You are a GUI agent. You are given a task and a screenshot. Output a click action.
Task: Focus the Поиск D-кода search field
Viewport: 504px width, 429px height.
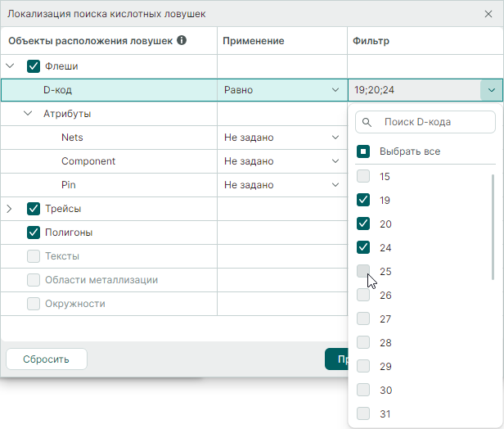[434, 122]
